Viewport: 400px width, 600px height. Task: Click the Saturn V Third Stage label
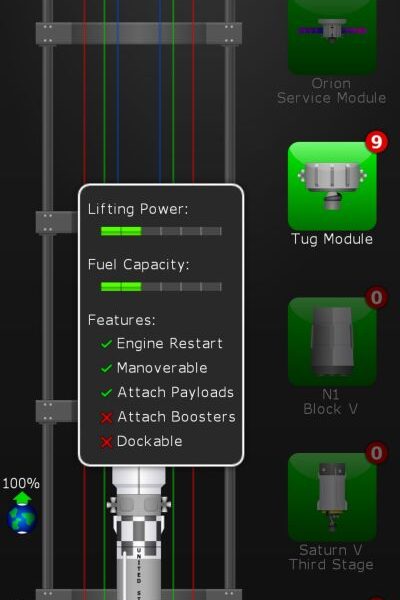pyautogui.click(x=331, y=557)
